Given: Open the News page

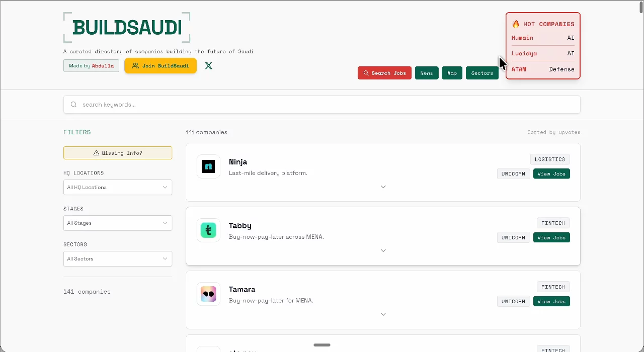Looking at the screenshot, I should [427, 73].
